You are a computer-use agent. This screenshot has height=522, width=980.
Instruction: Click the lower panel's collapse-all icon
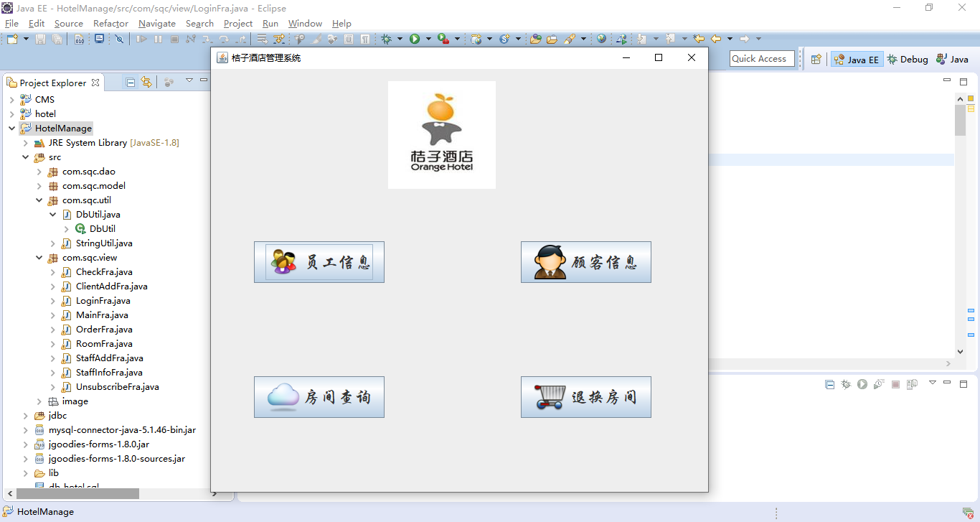829,384
